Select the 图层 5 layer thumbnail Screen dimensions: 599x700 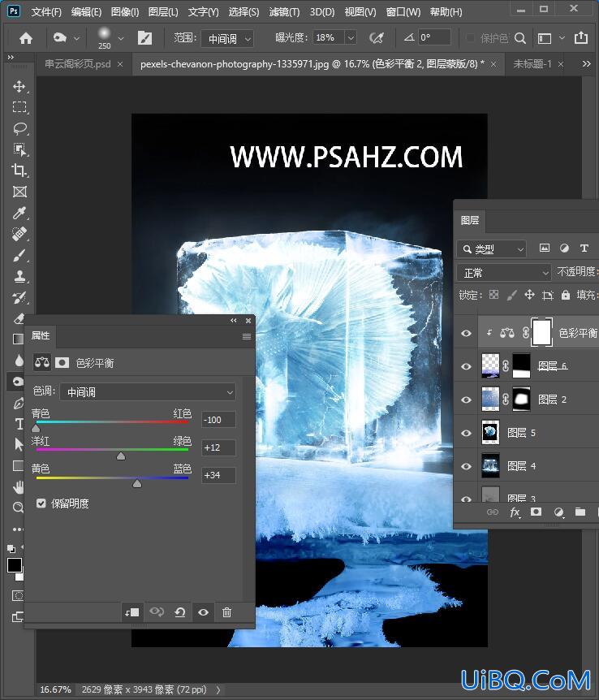490,433
